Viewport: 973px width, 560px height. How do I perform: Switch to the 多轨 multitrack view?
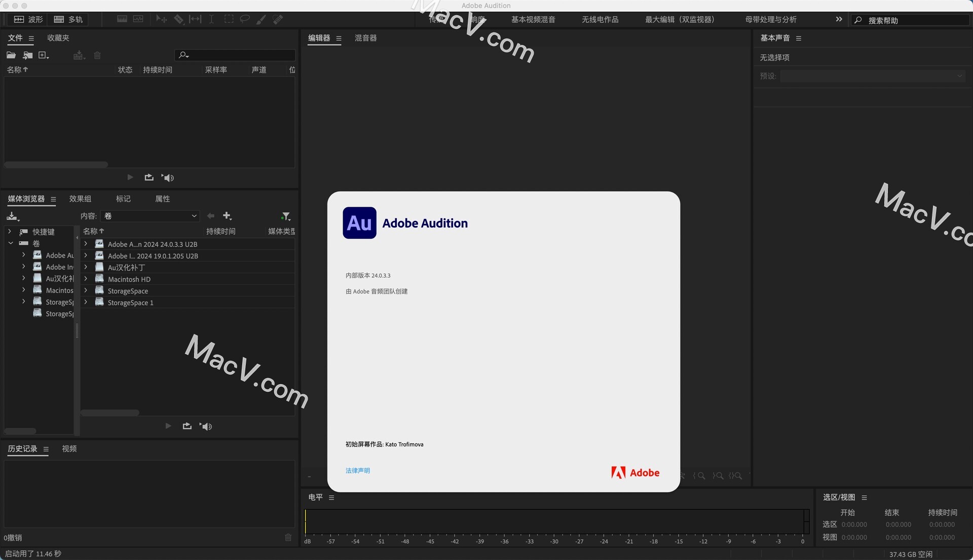tap(68, 19)
